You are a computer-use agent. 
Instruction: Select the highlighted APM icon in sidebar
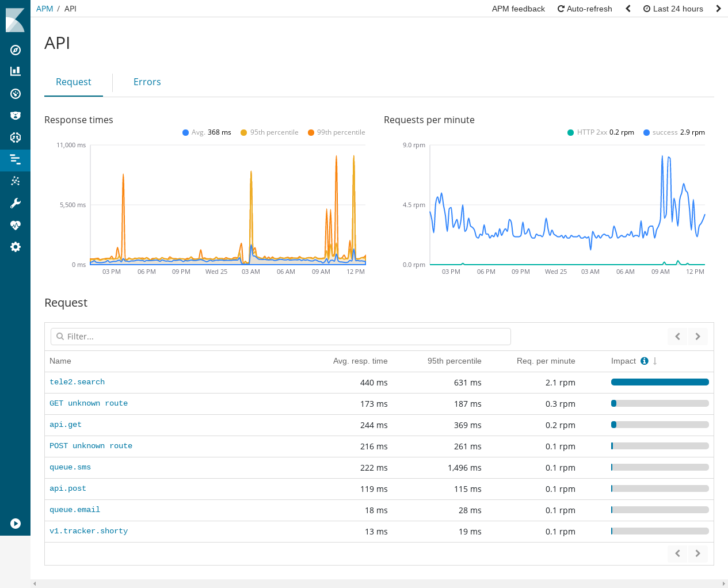(x=15, y=161)
